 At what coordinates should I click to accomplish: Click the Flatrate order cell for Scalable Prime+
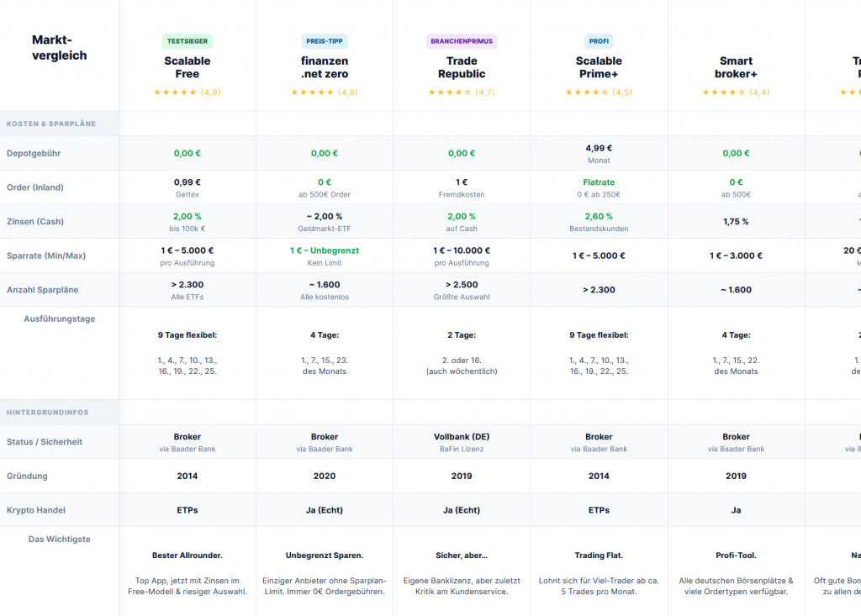[x=599, y=182]
